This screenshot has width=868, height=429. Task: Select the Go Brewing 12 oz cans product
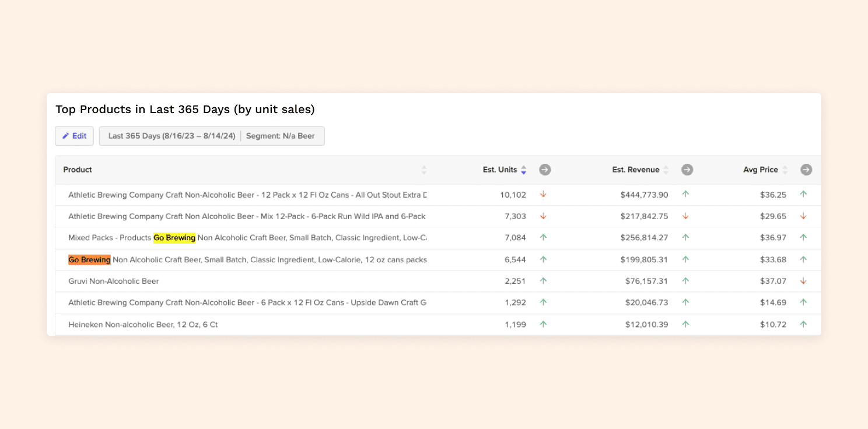247,259
